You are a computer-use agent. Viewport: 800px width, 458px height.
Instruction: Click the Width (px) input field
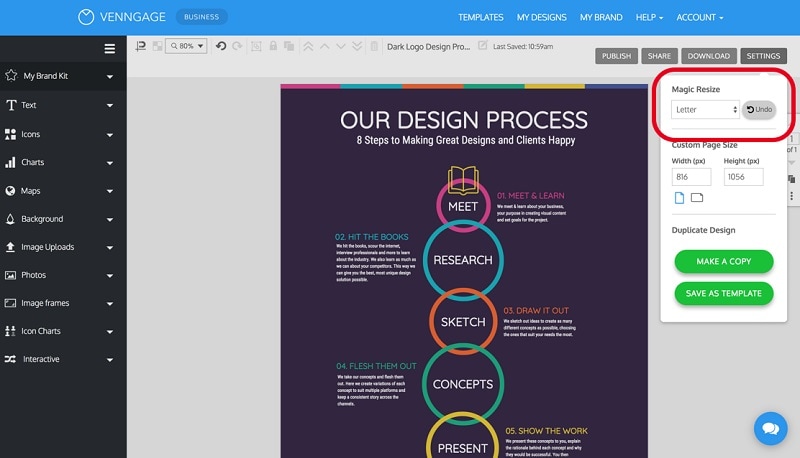click(x=691, y=177)
